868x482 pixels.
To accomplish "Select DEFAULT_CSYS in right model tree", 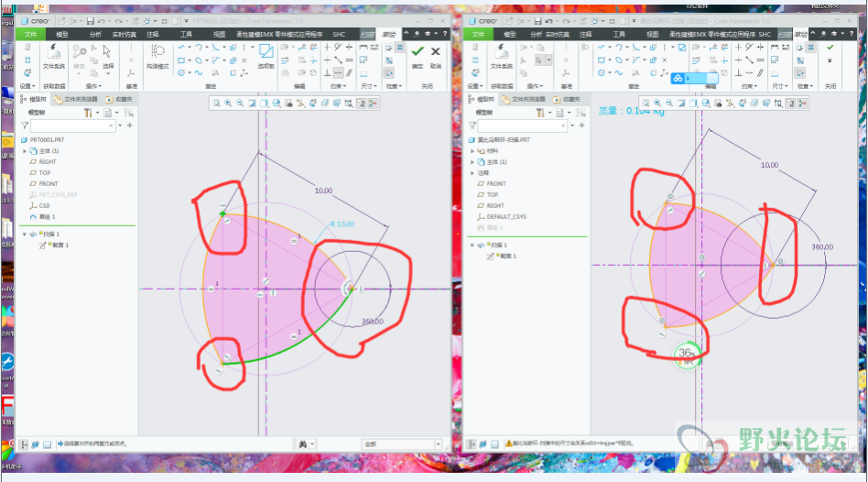I will pos(502,216).
